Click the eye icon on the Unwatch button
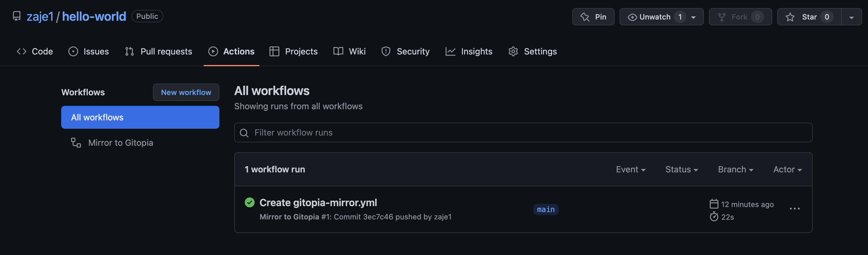 pyautogui.click(x=633, y=17)
